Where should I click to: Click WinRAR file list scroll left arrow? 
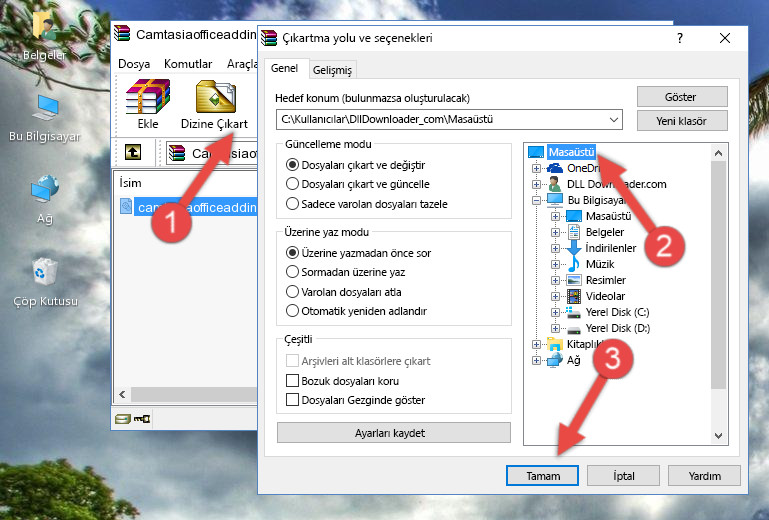(x=122, y=394)
